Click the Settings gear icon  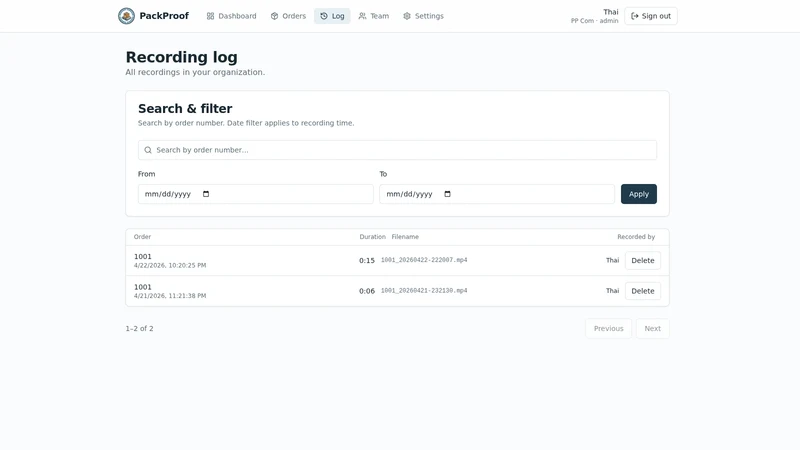point(407,16)
